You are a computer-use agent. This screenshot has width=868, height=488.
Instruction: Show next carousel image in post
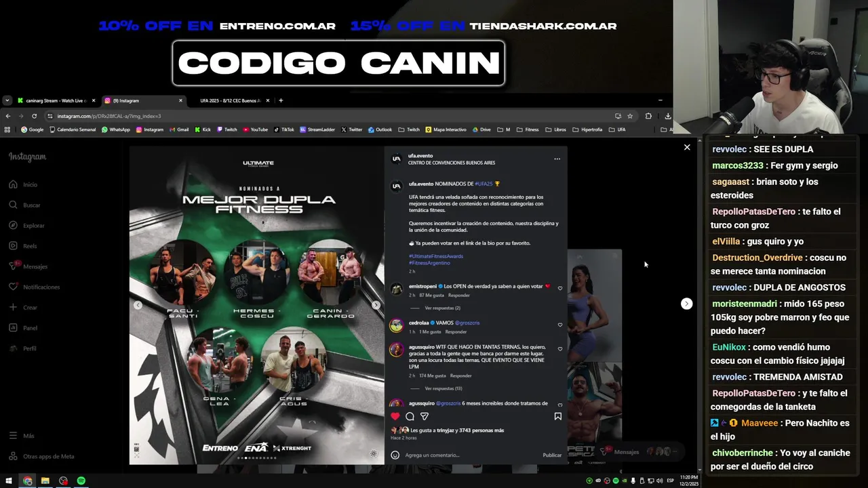coord(376,305)
